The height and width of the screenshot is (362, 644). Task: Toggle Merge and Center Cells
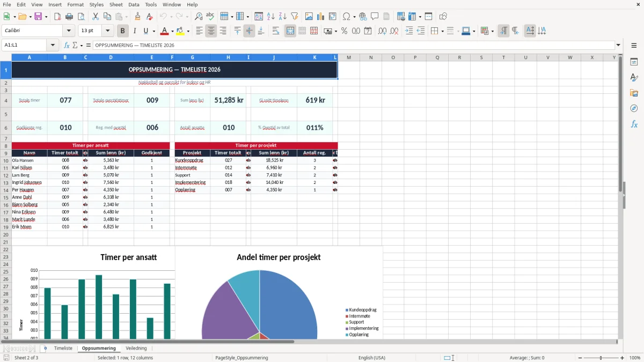(x=290, y=31)
